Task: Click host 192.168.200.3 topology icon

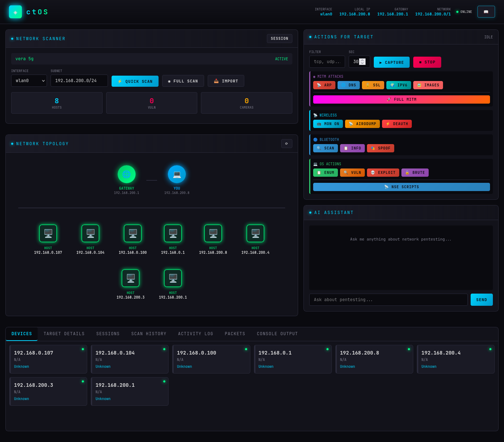Action: 131,278
